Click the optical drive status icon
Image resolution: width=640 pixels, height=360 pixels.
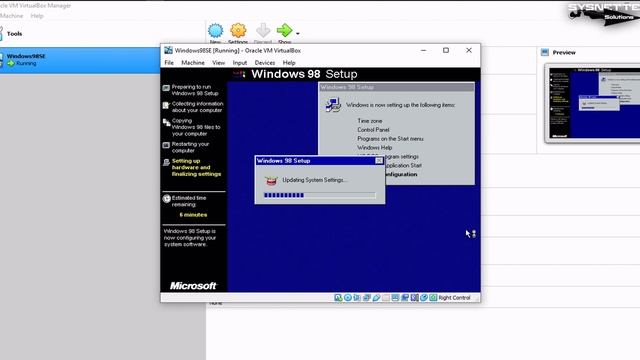pyautogui.click(x=347, y=298)
